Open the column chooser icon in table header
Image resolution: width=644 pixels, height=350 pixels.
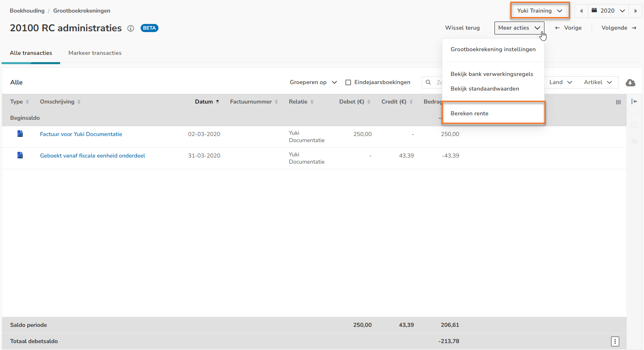point(618,102)
